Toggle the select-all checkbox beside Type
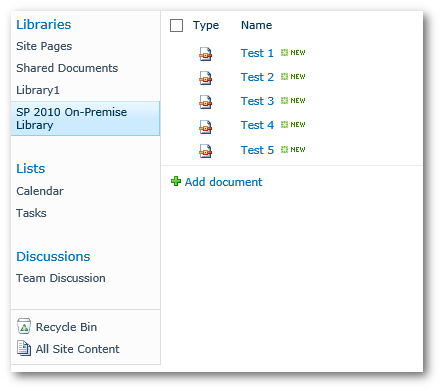This screenshot has width=442, height=391. tap(176, 25)
